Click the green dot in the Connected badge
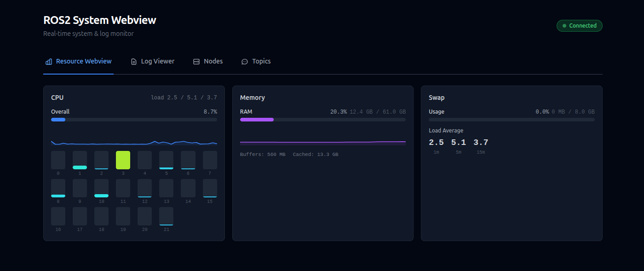644x271 pixels. pos(563,26)
